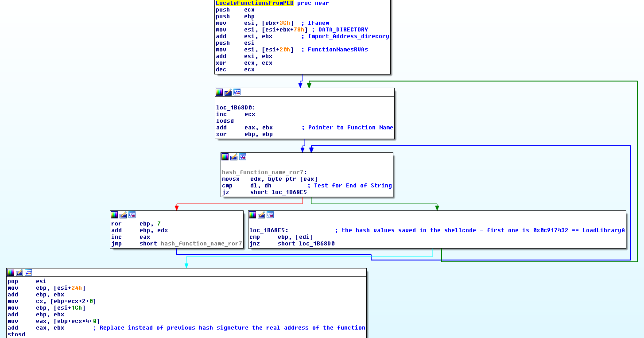The width and height of the screenshot is (644, 338).
Task: Click the 'xor ebp, ebp' instruction
Action: (244, 134)
